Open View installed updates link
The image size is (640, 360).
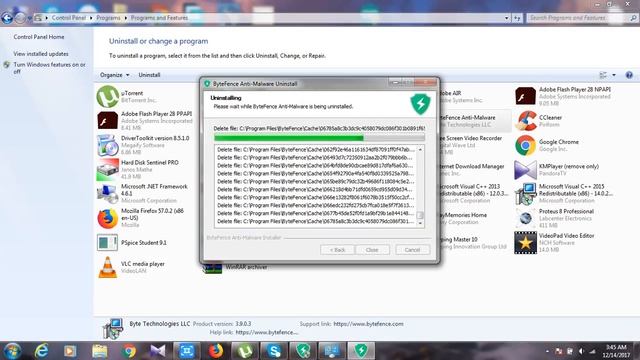41,54
